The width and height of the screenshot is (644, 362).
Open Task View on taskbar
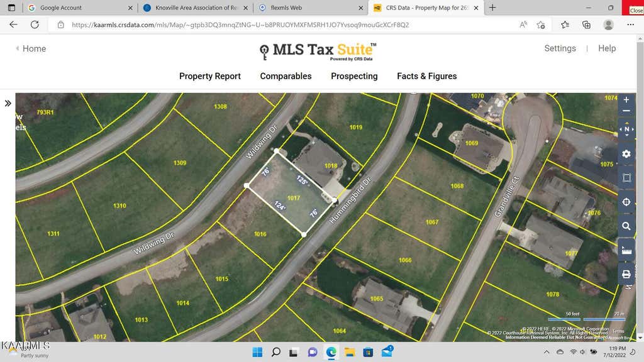(x=293, y=352)
